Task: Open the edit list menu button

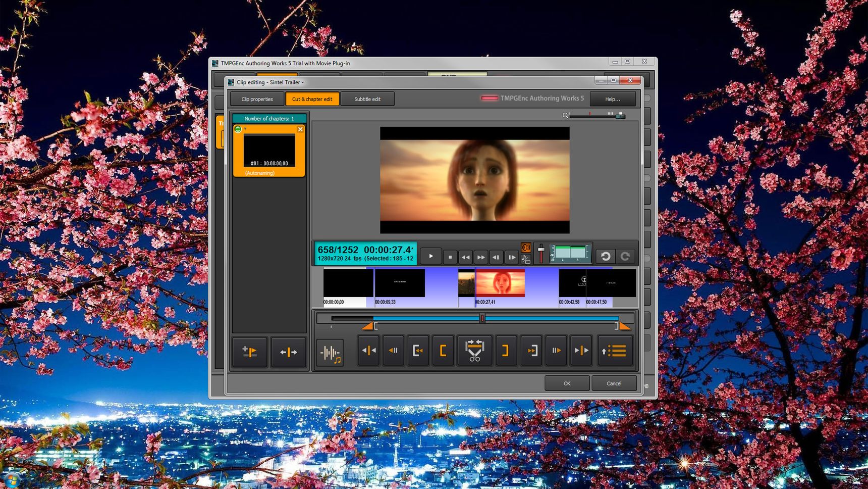Action: coord(614,351)
